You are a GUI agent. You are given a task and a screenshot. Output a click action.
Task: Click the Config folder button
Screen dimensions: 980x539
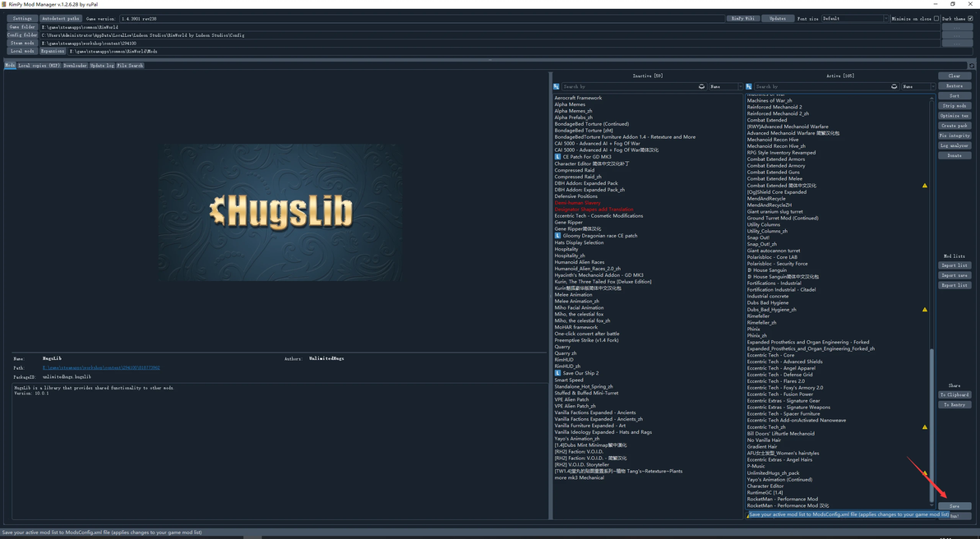point(22,35)
